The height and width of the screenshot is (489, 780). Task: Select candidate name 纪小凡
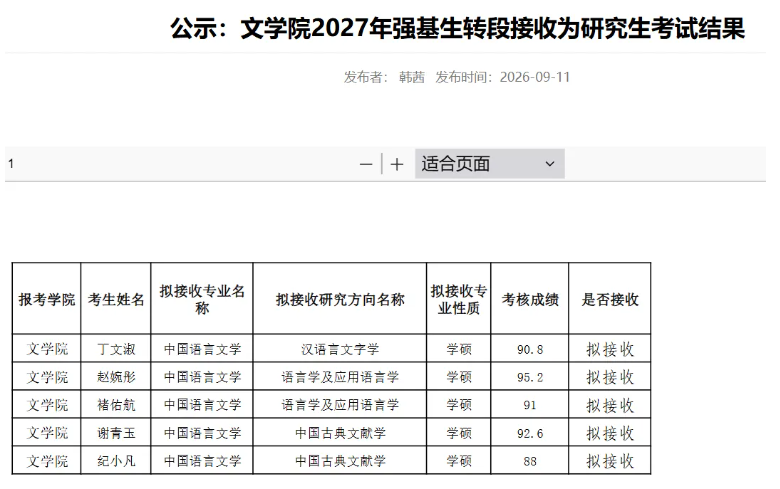click(116, 461)
